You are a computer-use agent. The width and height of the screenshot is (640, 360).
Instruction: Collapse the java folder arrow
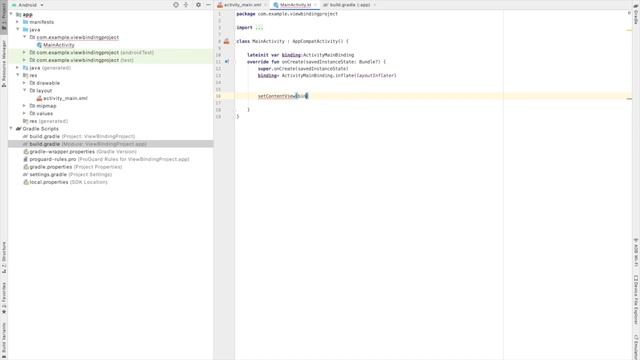pyautogui.click(x=18, y=29)
